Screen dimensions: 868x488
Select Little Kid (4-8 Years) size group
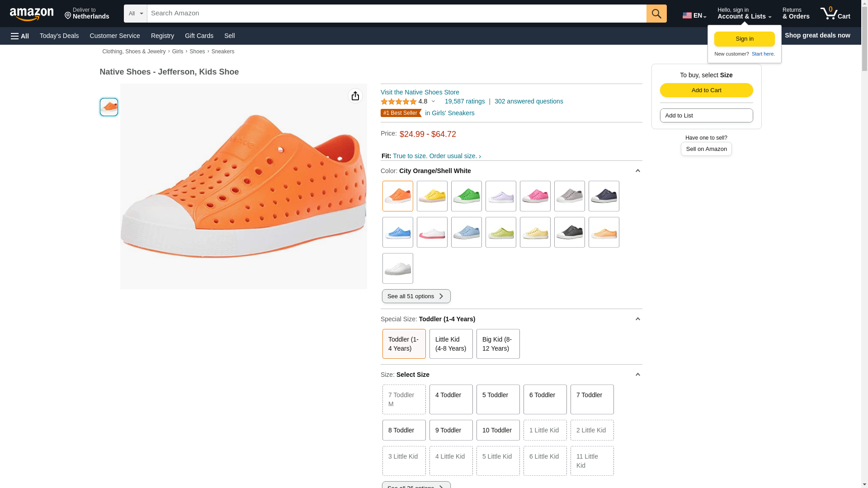451,344
